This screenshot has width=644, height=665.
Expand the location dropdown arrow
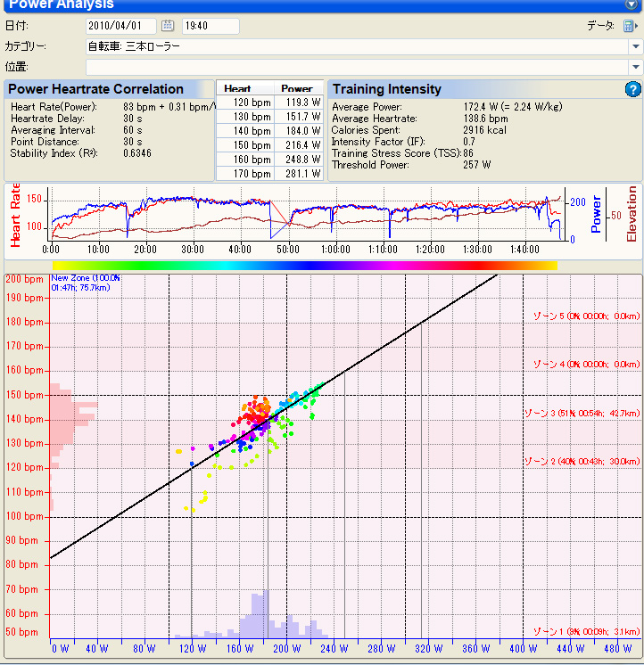click(635, 67)
